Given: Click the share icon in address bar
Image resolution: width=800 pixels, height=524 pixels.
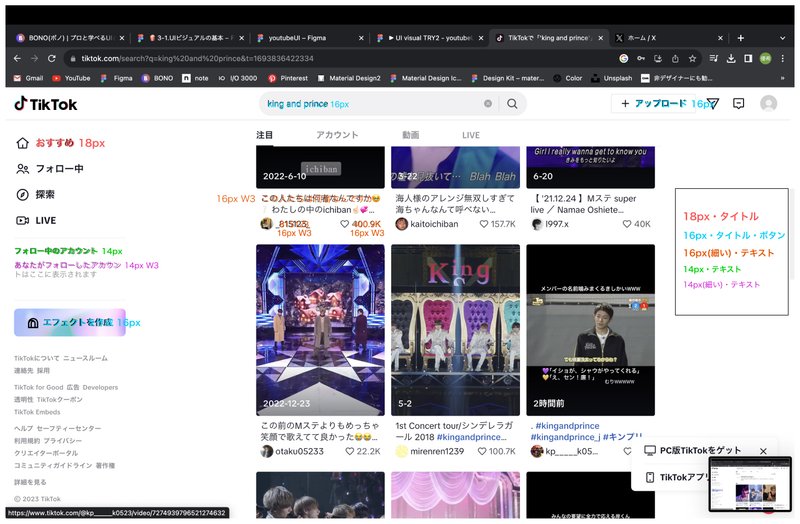Looking at the screenshot, I should tap(675, 59).
